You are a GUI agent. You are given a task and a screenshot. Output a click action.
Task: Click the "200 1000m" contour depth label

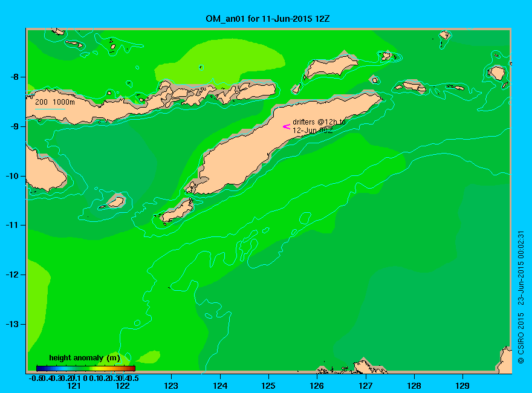pos(55,102)
